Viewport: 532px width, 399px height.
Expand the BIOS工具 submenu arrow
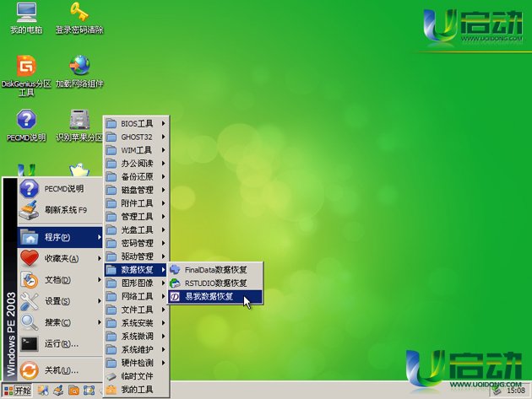(x=163, y=123)
